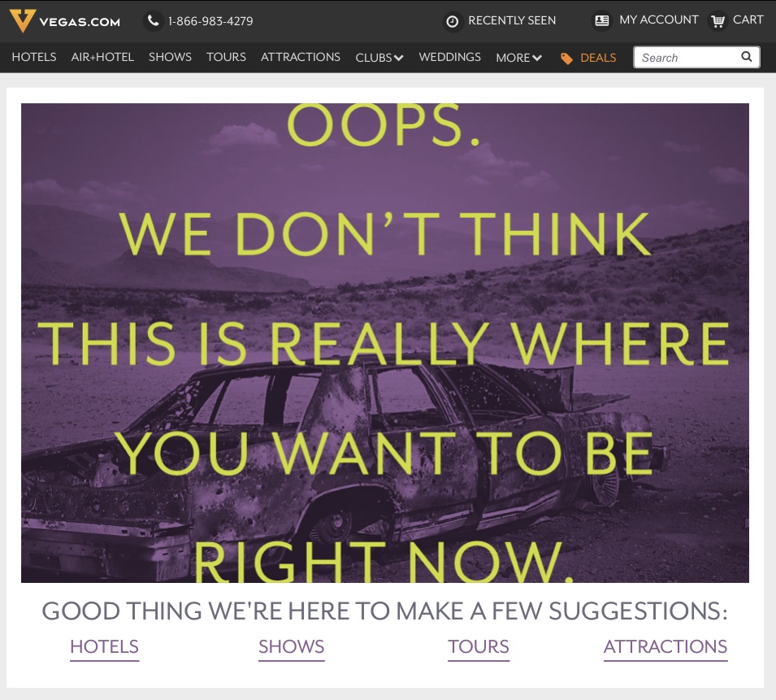
Task: Click the shopping cart icon
Action: (717, 21)
